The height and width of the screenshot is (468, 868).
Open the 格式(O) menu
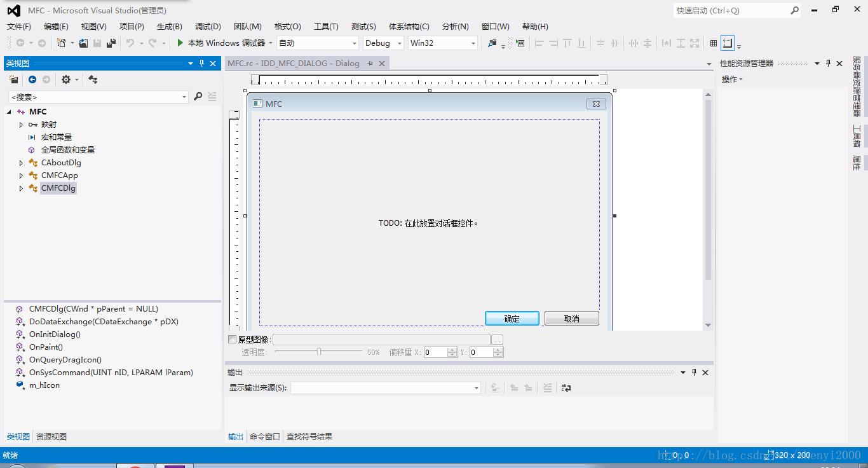coord(288,26)
